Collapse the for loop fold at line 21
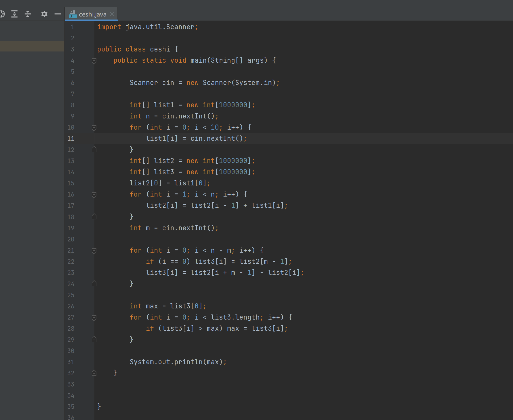513x420 pixels. click(x=94, y=251)
